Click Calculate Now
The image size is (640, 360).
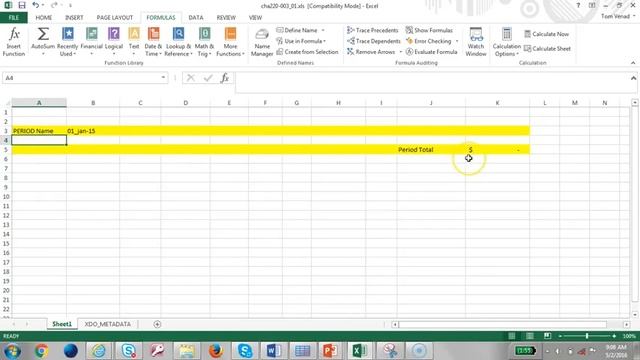coord(547,34)
